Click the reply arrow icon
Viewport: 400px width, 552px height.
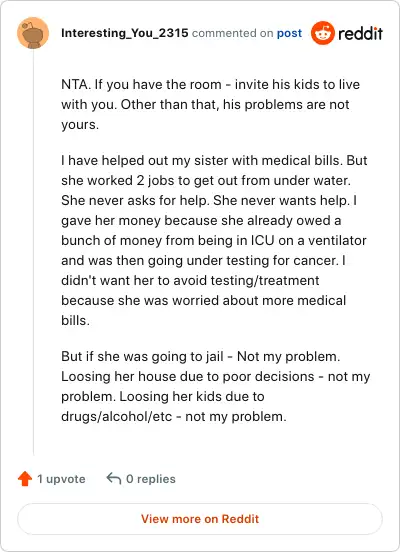pos(114,478)
